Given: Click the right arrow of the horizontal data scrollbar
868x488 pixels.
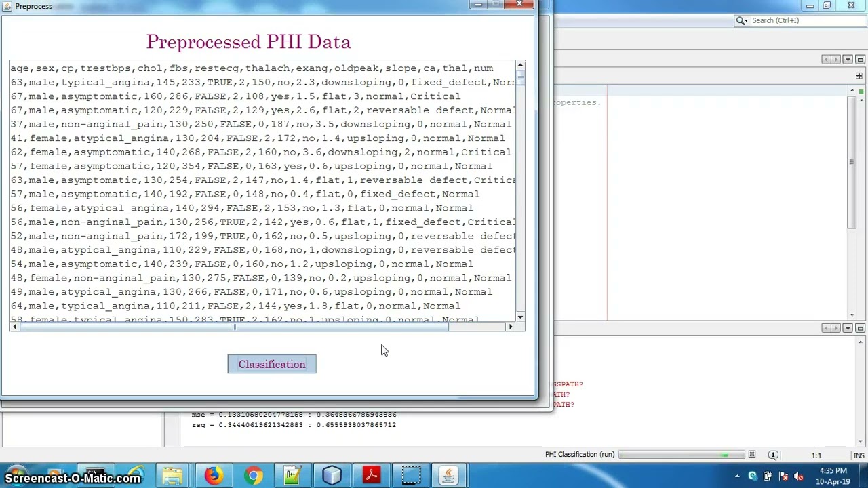Looking at the screenshot, I should [x=511, y=327].
